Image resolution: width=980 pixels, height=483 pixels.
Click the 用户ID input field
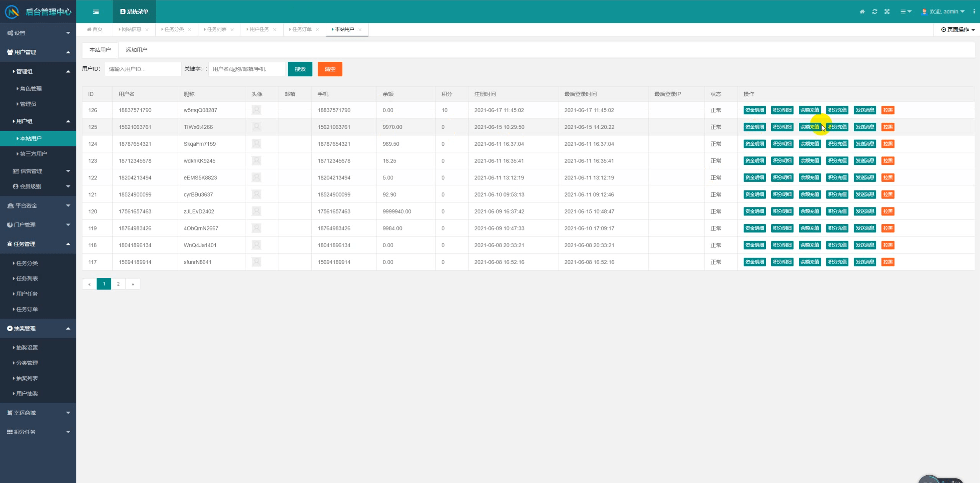point(142,69)
